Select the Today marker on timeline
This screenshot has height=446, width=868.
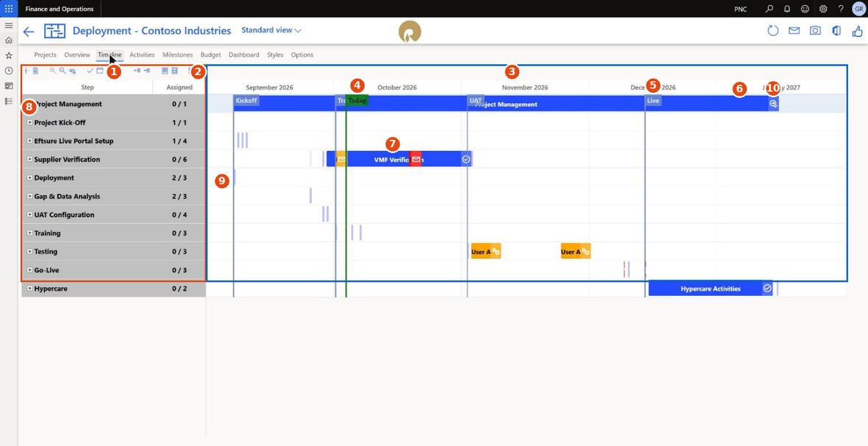tap(357, 101)
